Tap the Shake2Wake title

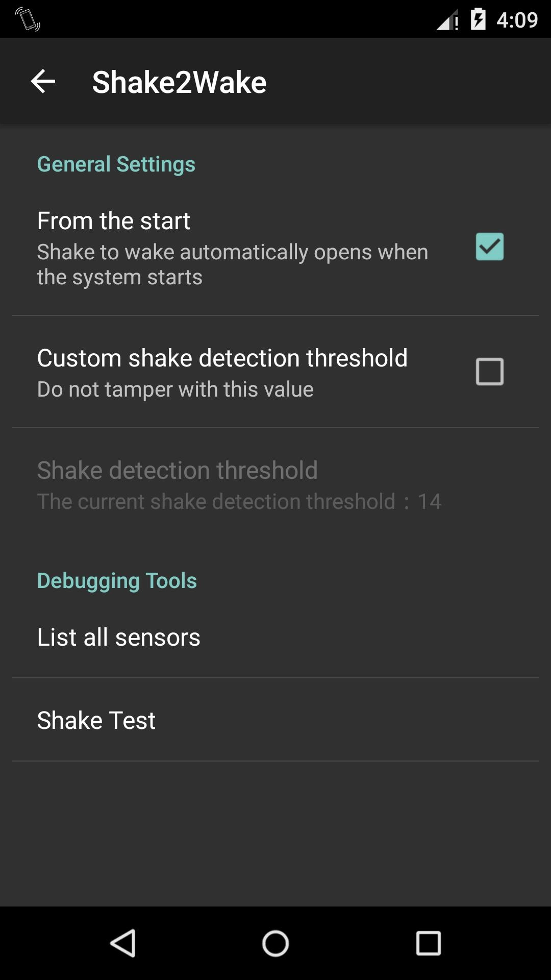click(179, 82)
